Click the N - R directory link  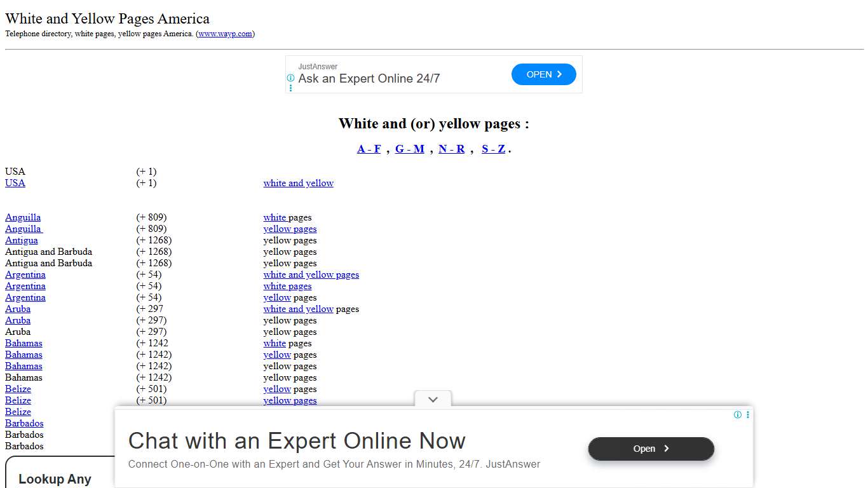(x=451, y=149)
